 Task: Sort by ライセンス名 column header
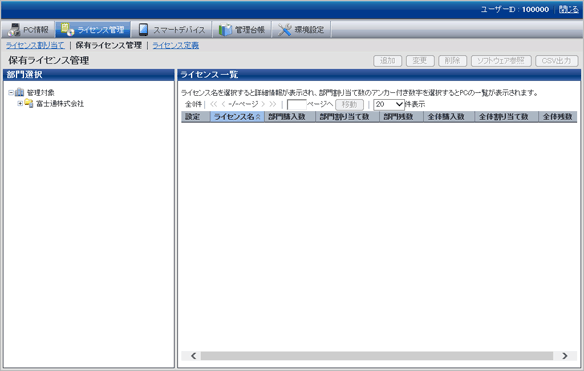tap(237, 117)
